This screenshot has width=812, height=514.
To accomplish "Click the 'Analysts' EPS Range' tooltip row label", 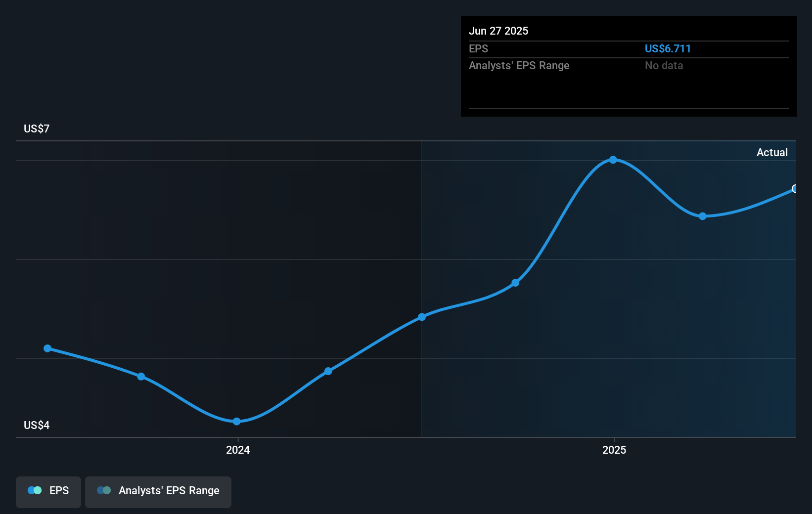I will [x=519, y=65].
